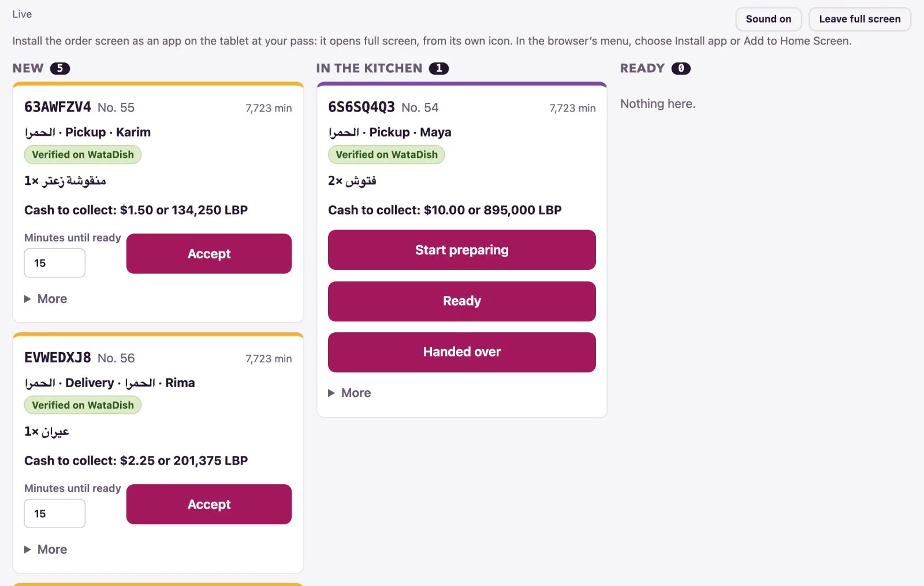Select order code 63AWFZV4 heading
This screenshot has width=924, height=586.
pyautogui.click(x=58, y=107)
